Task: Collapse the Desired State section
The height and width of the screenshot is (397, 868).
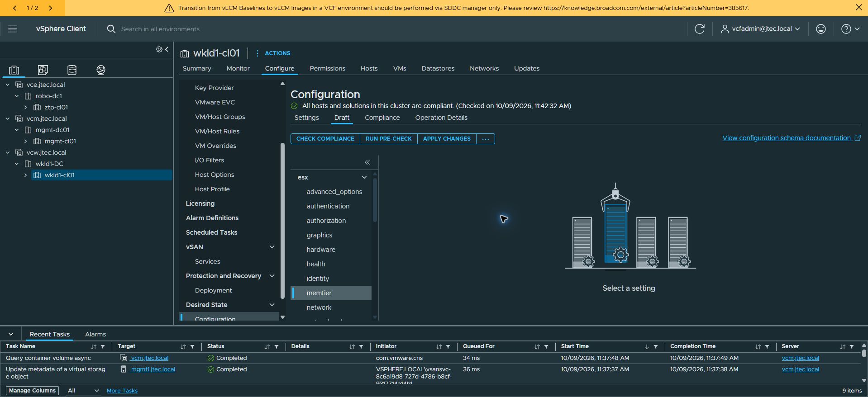Action: [272, 305]
